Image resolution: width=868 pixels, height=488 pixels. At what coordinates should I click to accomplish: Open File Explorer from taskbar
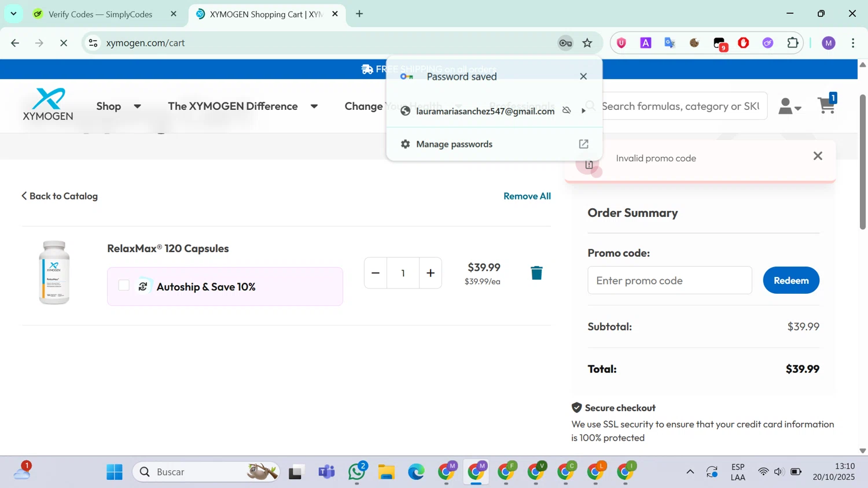(x=387, y=472)
